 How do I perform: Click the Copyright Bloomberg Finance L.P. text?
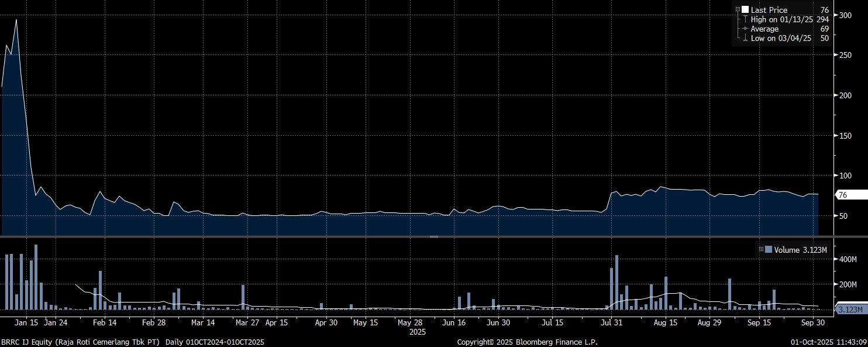526,342
